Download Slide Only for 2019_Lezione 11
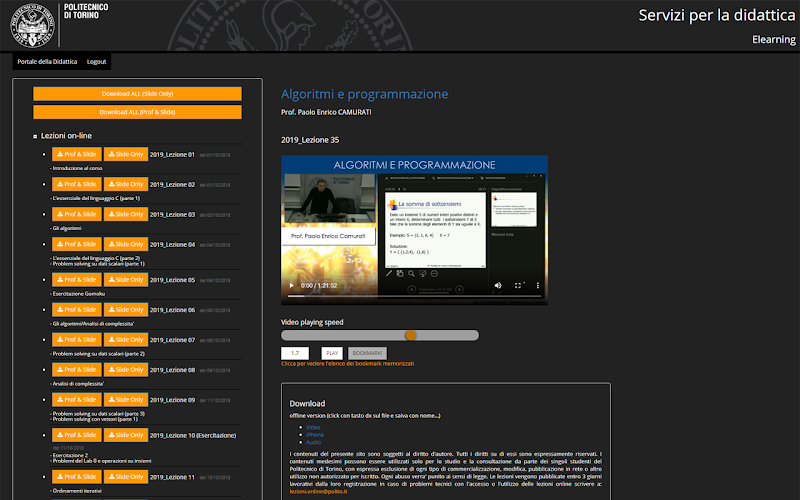 point(126,477)
